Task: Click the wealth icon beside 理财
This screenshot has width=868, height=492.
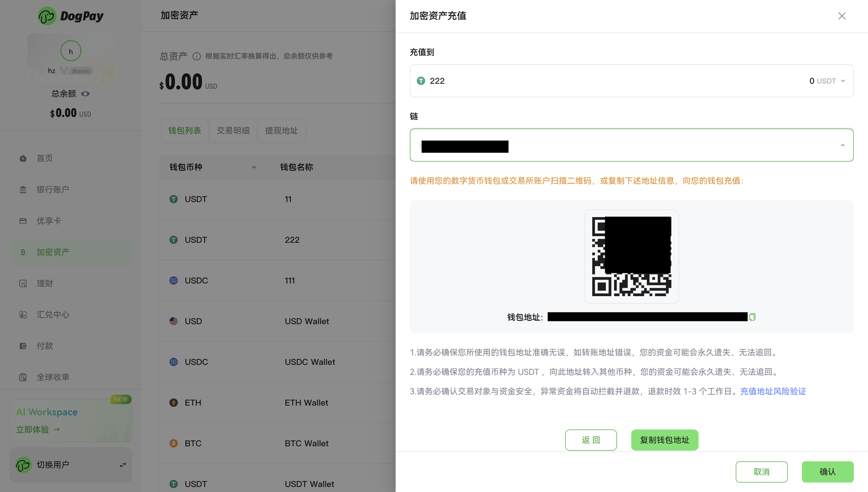Action: click(23, 283)
